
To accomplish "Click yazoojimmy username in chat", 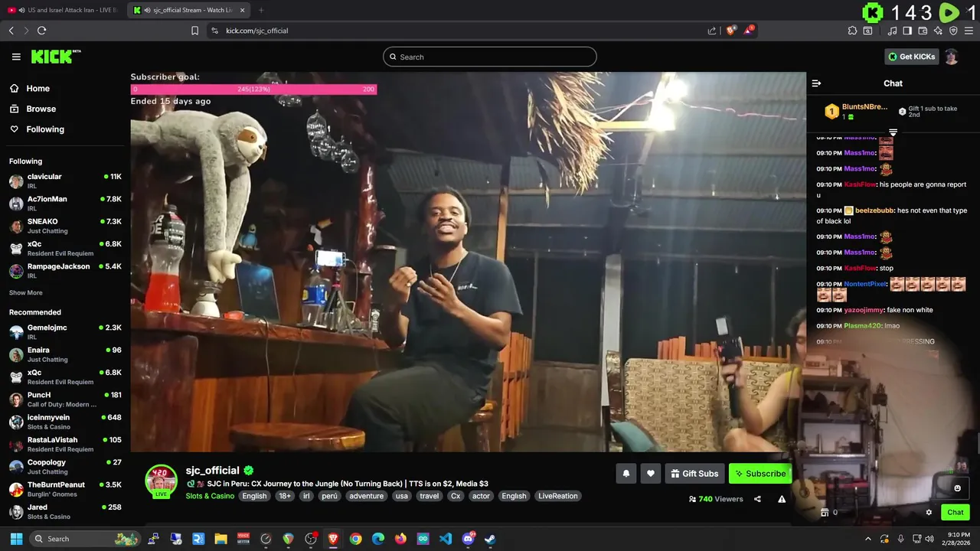I will click(864, 310).
